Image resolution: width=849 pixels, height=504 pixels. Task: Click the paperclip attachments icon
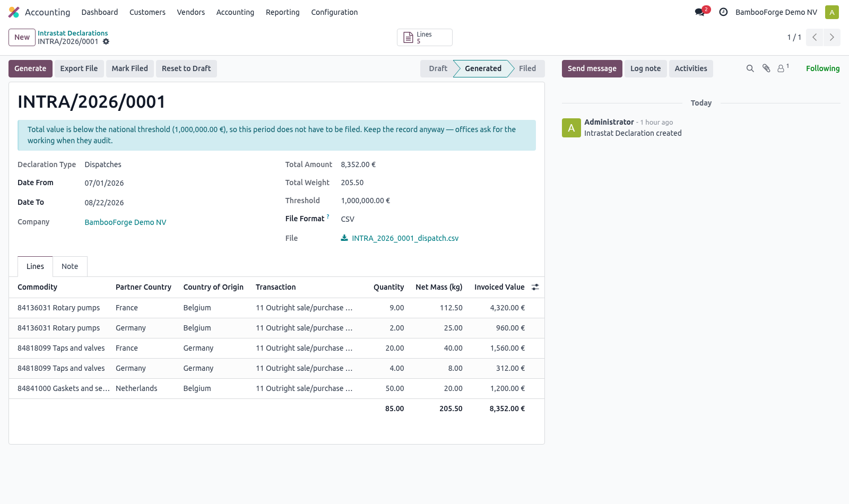coord(766,68)
